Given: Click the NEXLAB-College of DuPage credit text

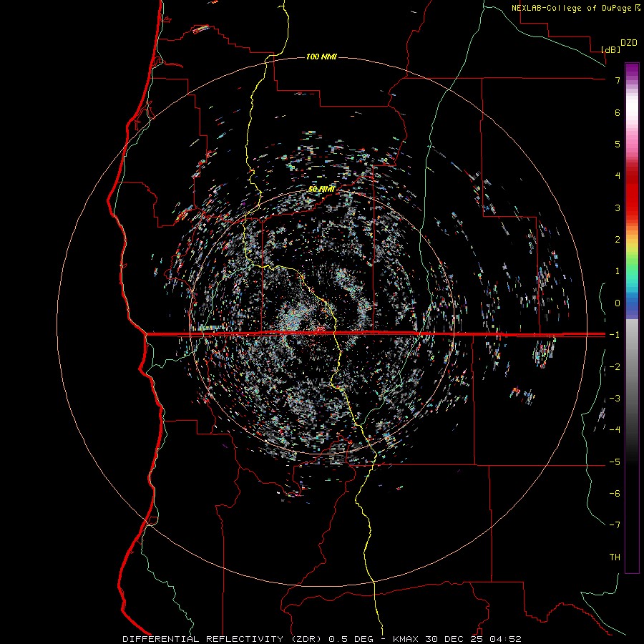Looking at the screenshot, I should [x=571, y=8].
